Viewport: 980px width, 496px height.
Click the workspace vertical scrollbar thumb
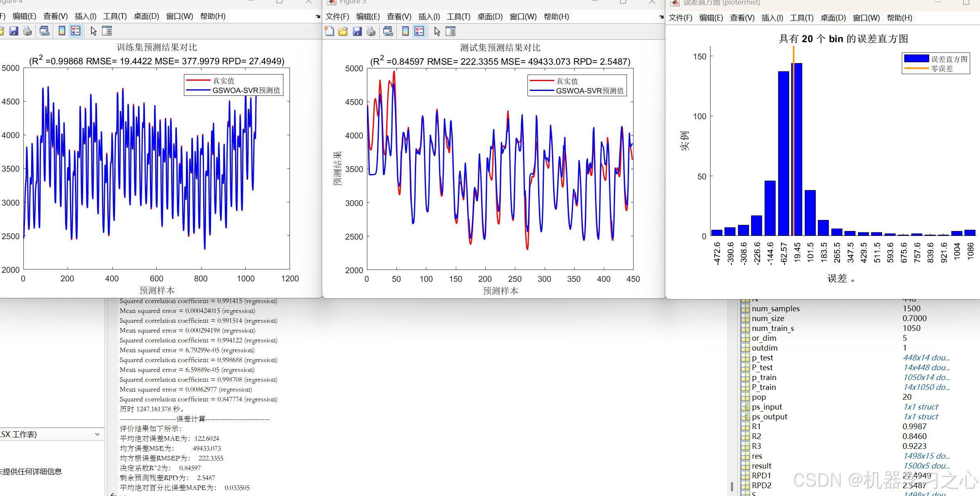[731, 486]
